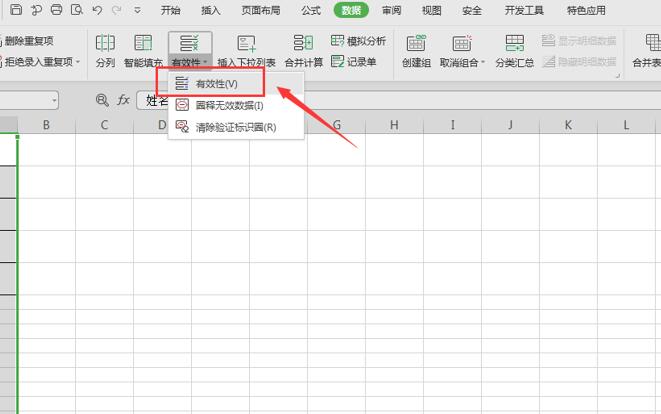Click 隐藏明细数据 button

pyautogui.click(x=579, y=62)
